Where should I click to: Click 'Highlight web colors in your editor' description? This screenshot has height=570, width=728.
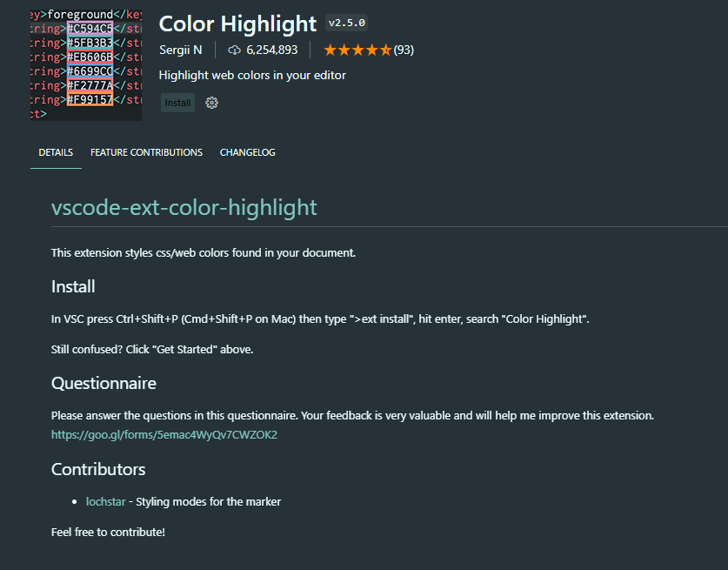252,75
